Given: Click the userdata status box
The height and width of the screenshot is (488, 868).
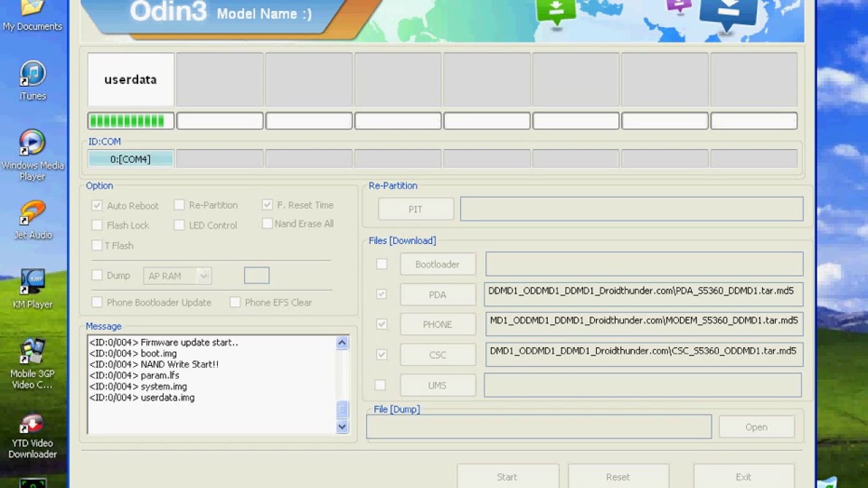Looking at the screenshot, I should [131, 80].
